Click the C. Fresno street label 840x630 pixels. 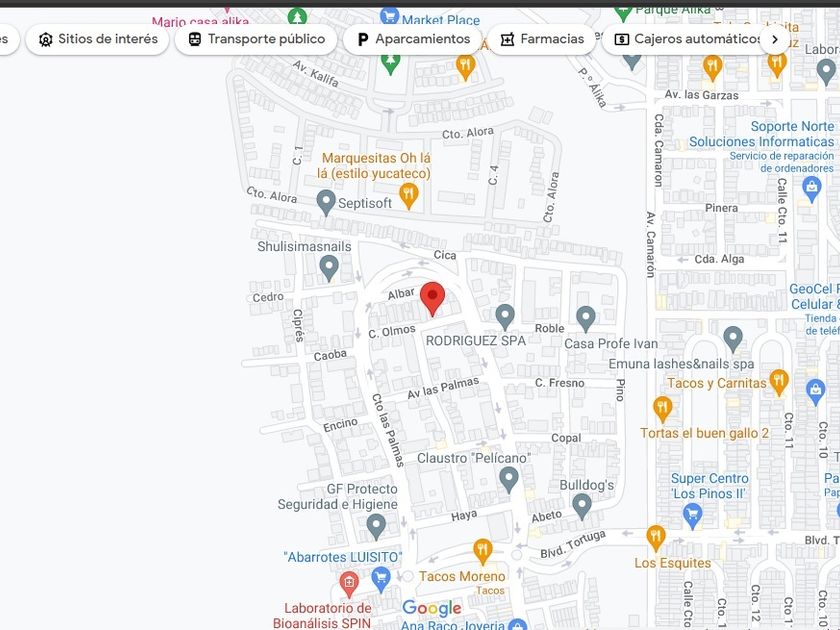pos(559,383)
